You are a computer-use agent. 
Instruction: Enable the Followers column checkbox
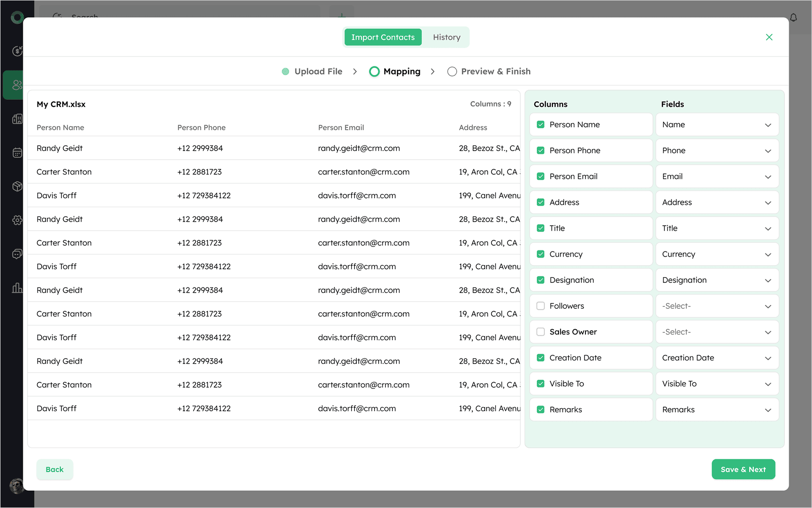tap(541, 306)
